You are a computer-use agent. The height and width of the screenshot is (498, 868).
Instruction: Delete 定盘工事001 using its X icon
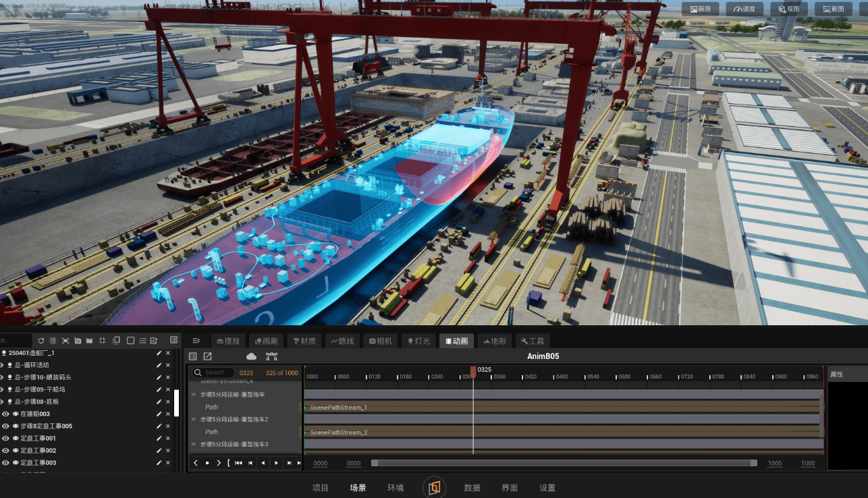(168, 438)
